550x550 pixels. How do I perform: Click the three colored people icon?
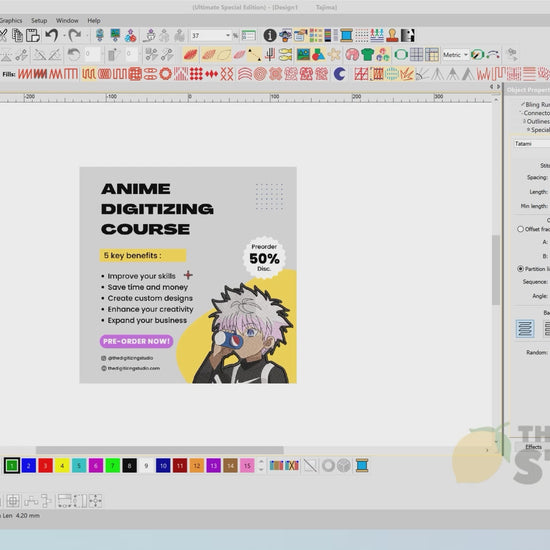[x=377, y=35]
